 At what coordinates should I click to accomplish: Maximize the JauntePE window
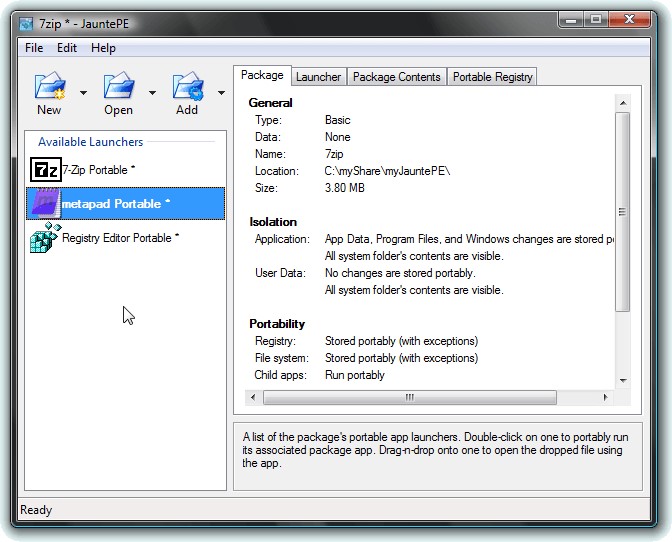click(x=596, y=19)
